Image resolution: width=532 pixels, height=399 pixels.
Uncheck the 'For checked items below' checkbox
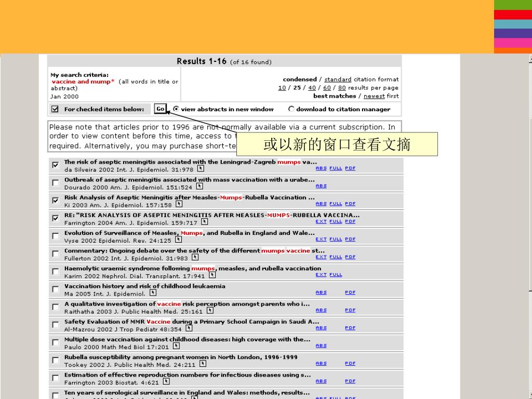pyautogui.click(x=55, y=109)
